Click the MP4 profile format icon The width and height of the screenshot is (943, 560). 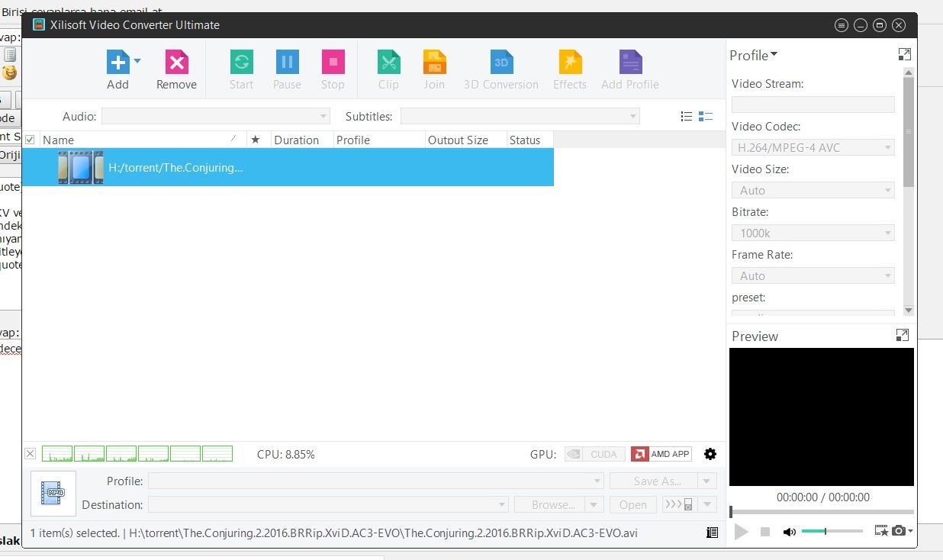pos(53,494)
